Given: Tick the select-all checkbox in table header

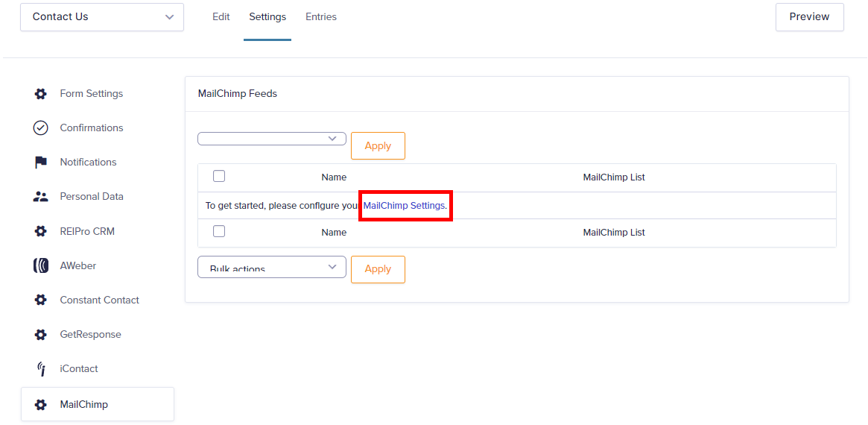Looking at the screenshot, I should coord(219,176).
